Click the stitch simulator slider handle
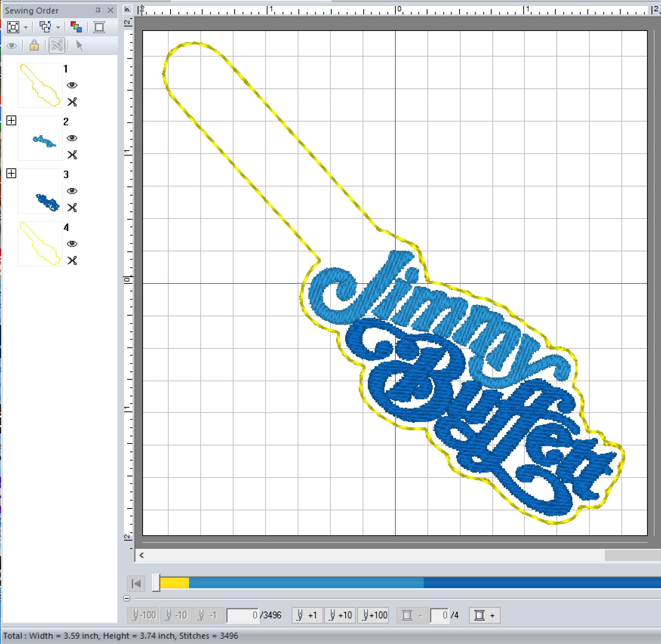The width and height of the screenshot is (661, 644). (156, 583)
